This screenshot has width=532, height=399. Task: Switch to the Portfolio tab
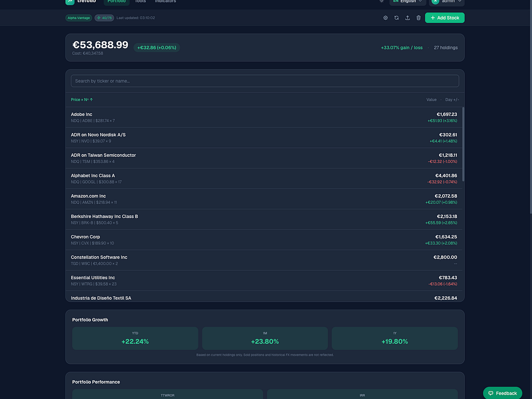[117, 2]
